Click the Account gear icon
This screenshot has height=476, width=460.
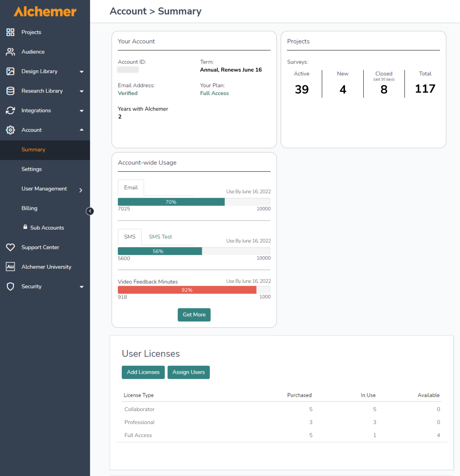click(10, 130)
